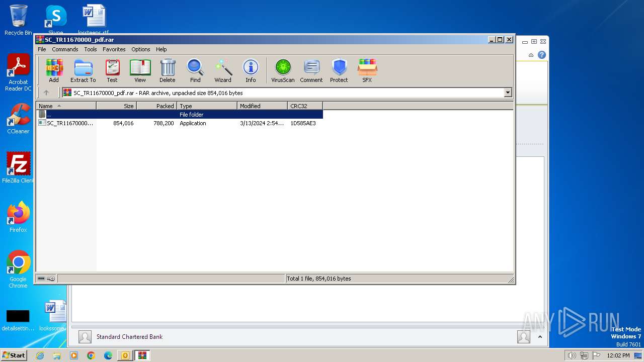This screenshot has height=362, width=644.
Task: Show archive Info
Action: (251, 71)
